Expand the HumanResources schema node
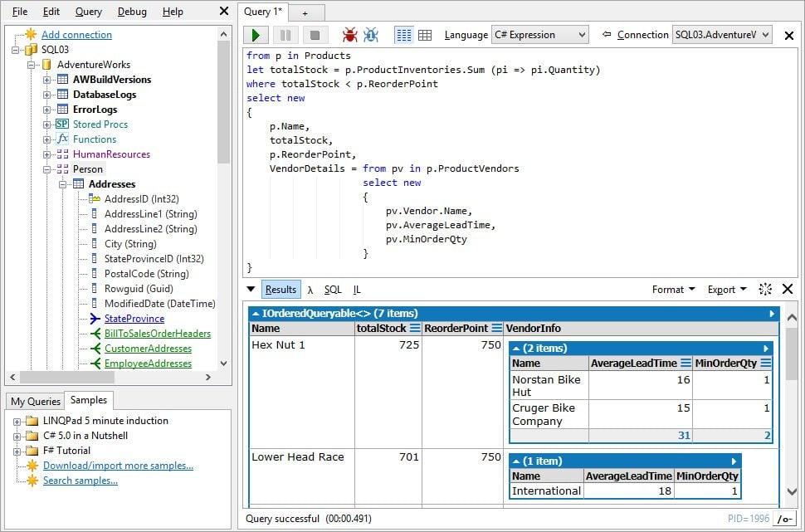Screen dimensions: 805x532 pyautogui.click(x=47, y=154)
